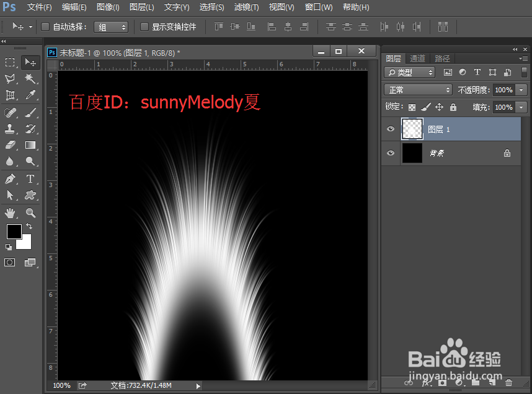Select the Zoom tool
This screenshot has width=532, height=394.
[x=30, y=213]
